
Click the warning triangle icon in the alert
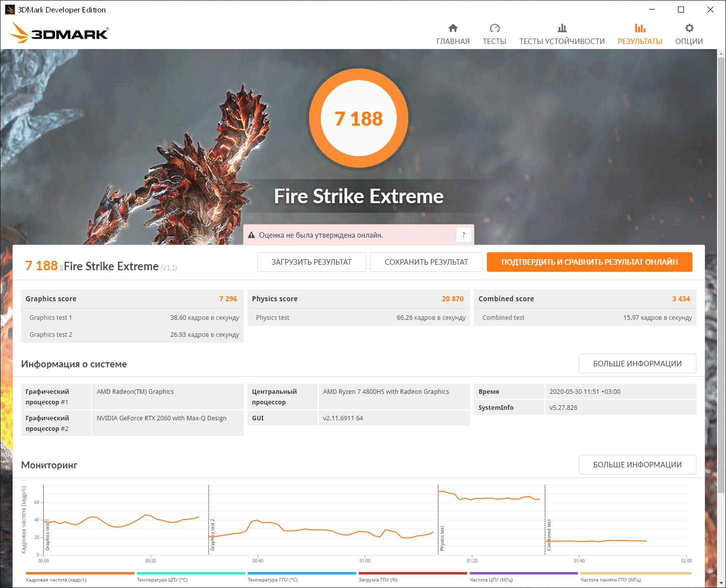click(x=252, y=235)
